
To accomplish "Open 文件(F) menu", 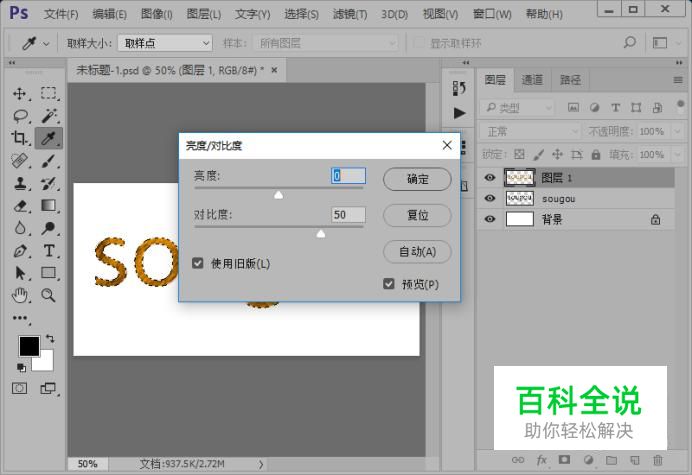I will coord(61,14).
